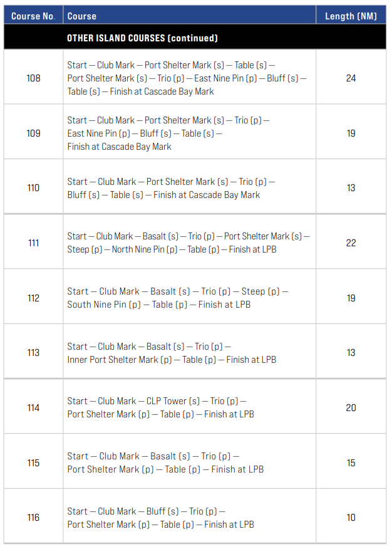The height and width of the screenshot is (549, 392).
Task: Click the Course column header
Action: pyautogui.click(x=81, y=16)
